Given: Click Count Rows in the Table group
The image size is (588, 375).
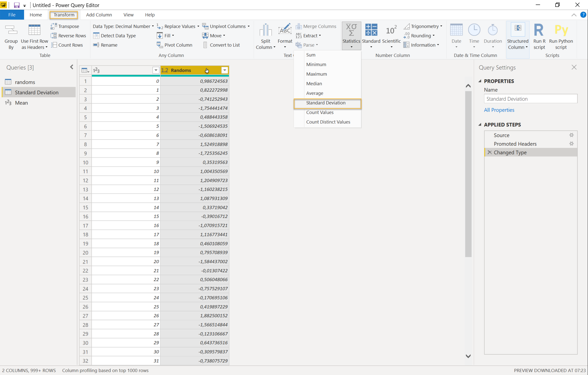Looking at the screenshot, I should coord(67,45).
